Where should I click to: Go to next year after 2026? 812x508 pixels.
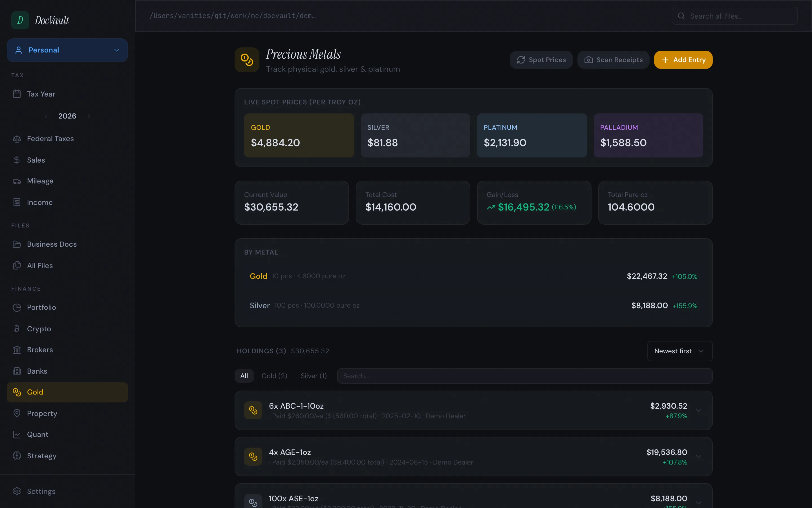coord(89,116)
